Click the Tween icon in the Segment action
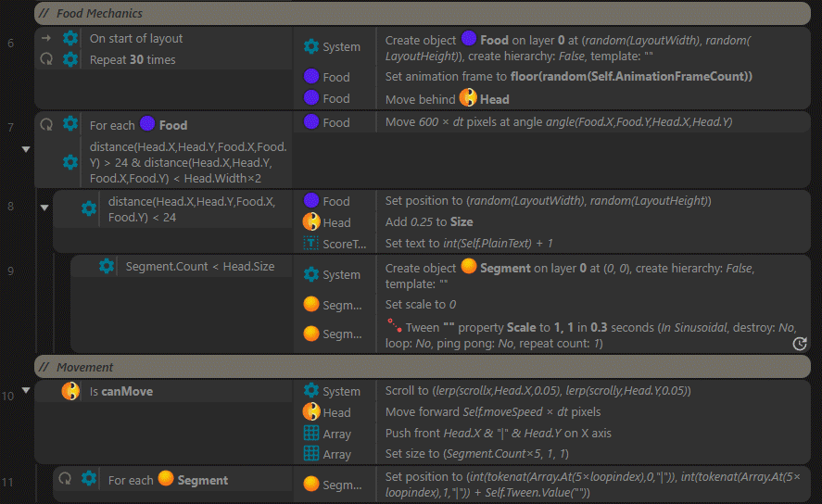 click(395, 326)
